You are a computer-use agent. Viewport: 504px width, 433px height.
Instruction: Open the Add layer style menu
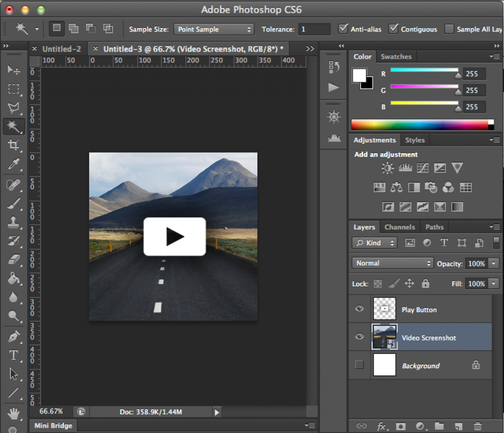(x=382, y=426)
